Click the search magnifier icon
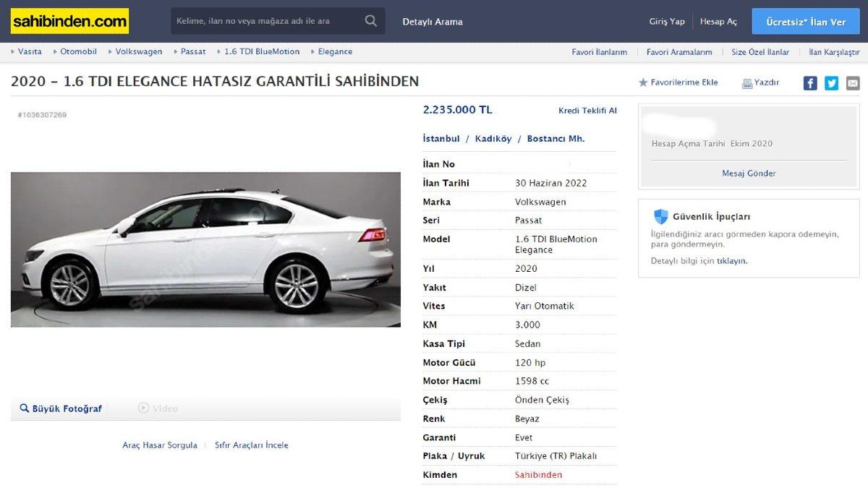Viewport: 868px width, 488px height. click(370, 21)
